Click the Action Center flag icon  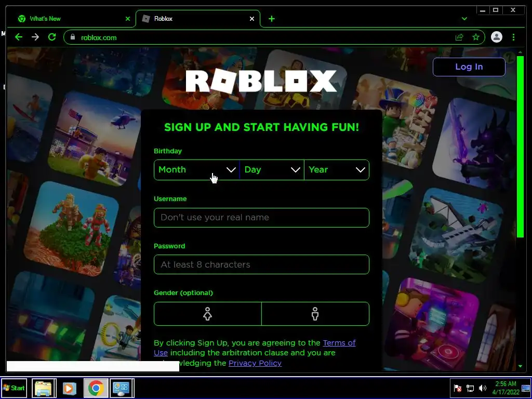click(457, 388)
